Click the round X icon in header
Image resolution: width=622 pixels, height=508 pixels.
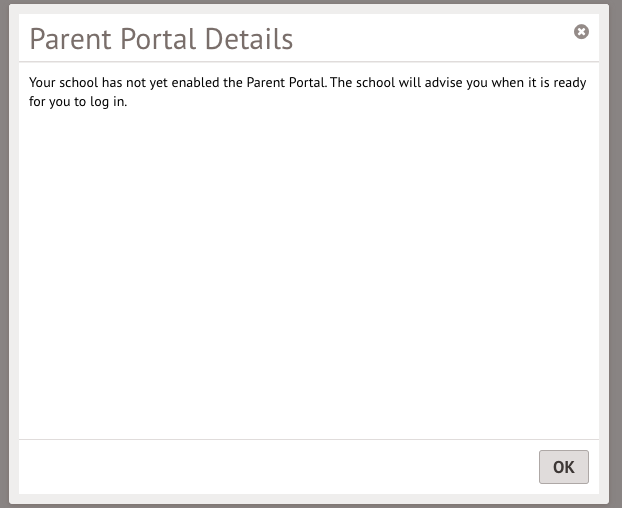pos(581,32)
